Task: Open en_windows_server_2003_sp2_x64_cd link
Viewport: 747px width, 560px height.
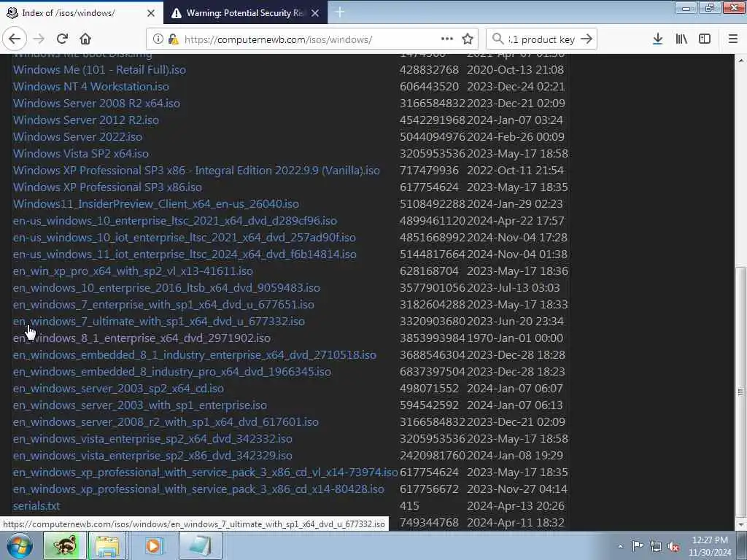Action: 118,389
